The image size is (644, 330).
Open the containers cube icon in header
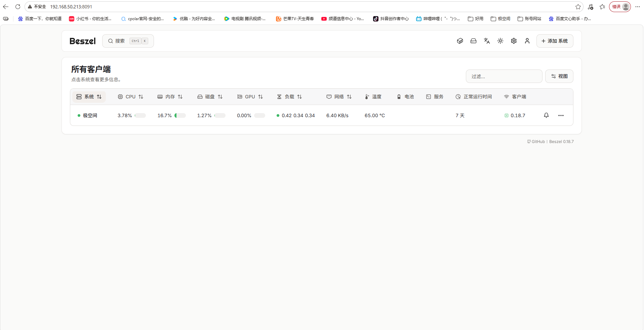click(460, 41)
